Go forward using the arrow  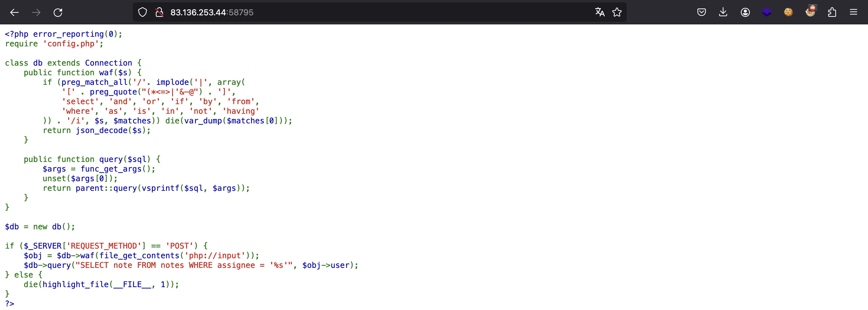click(x=36, y=12)
